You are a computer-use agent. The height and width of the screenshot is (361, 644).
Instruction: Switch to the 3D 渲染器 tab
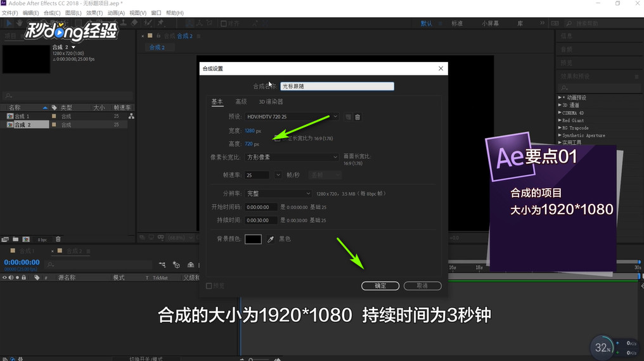[271, 102]
